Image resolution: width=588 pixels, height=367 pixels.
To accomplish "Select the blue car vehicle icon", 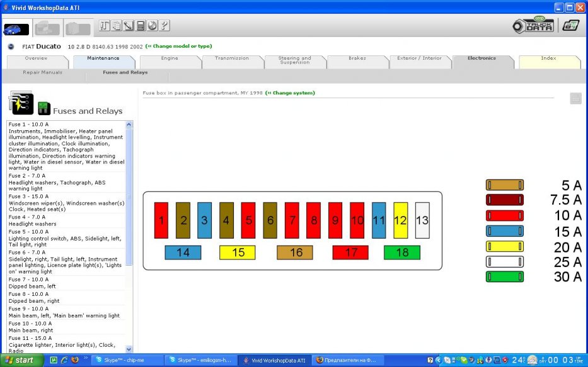I will pos(16,29).
